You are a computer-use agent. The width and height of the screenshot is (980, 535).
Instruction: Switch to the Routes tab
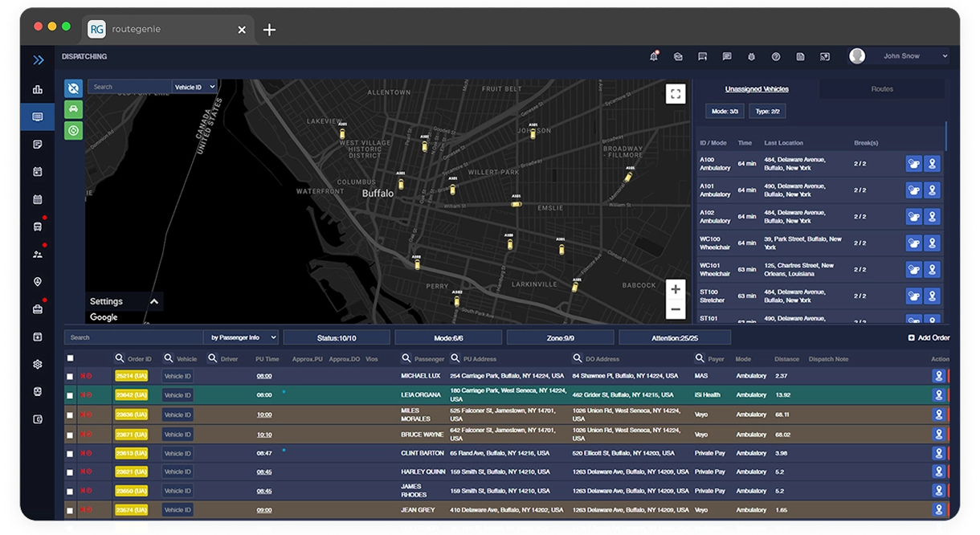(x=881, y=88)
